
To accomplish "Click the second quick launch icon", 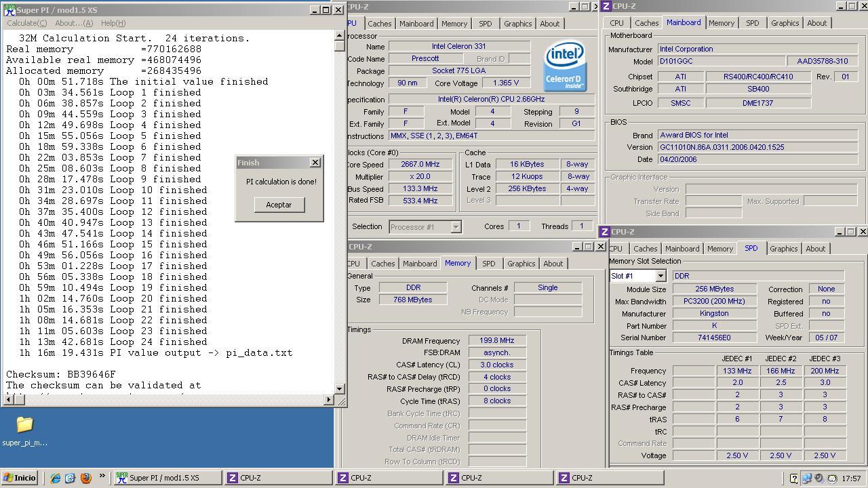I will (x=71, y=478).
